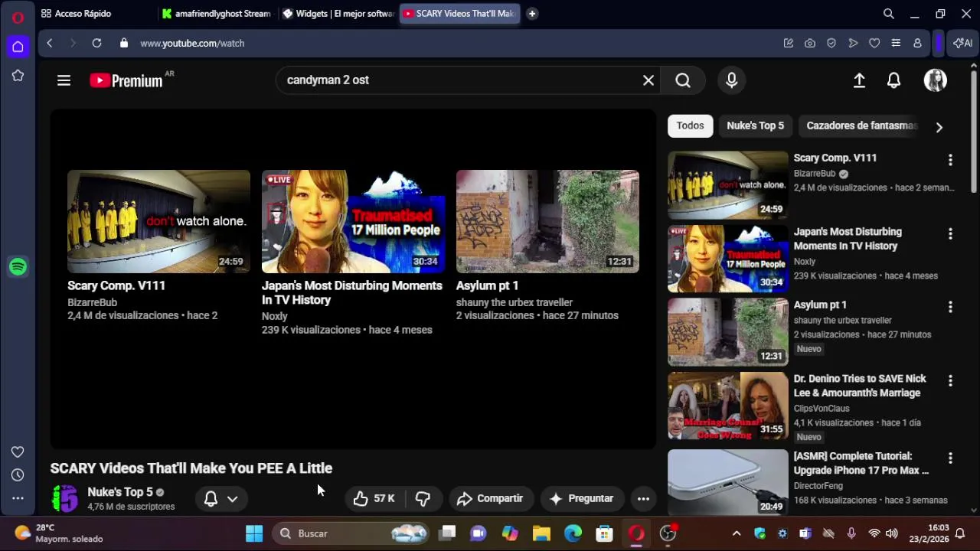The width and height of the screenshot is (980, 551).
Task: Take snapshot with camera toolbar icon
Action: [x=810, y=43]
